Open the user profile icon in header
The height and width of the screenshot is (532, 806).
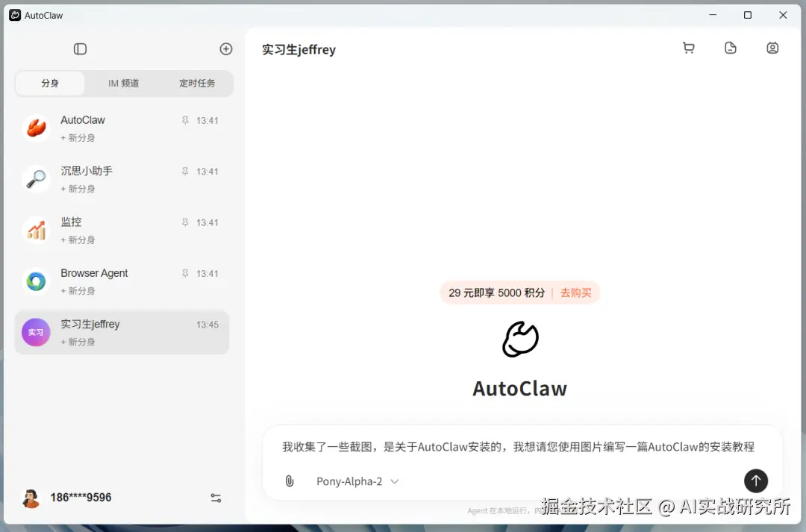pos(772,48)
